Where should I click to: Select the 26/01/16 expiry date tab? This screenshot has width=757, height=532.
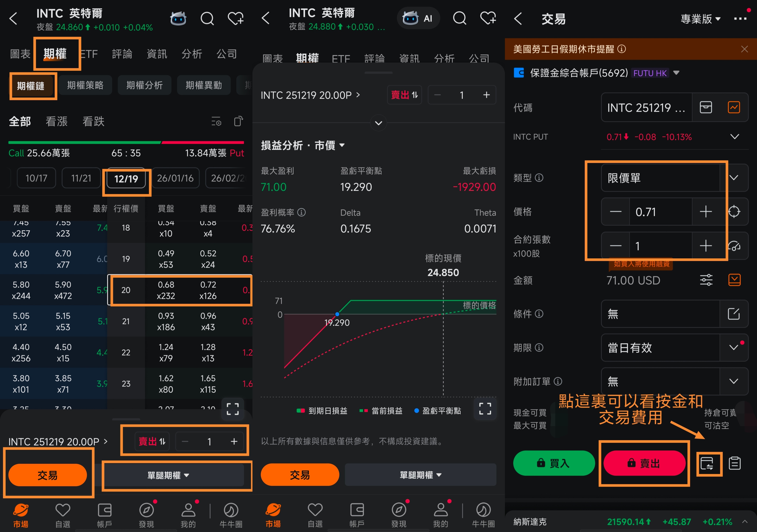click(x=175, y=178)
